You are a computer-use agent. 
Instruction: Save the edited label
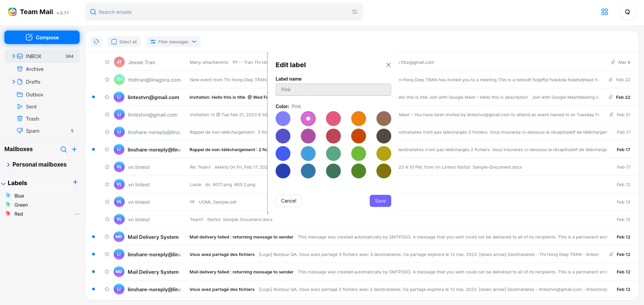pos(380,201)
